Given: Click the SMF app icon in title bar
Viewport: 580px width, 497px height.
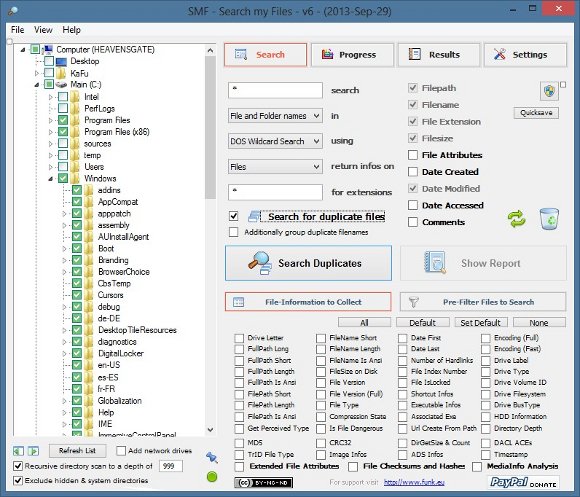Looking at the screenshot, I should (12, 11).
